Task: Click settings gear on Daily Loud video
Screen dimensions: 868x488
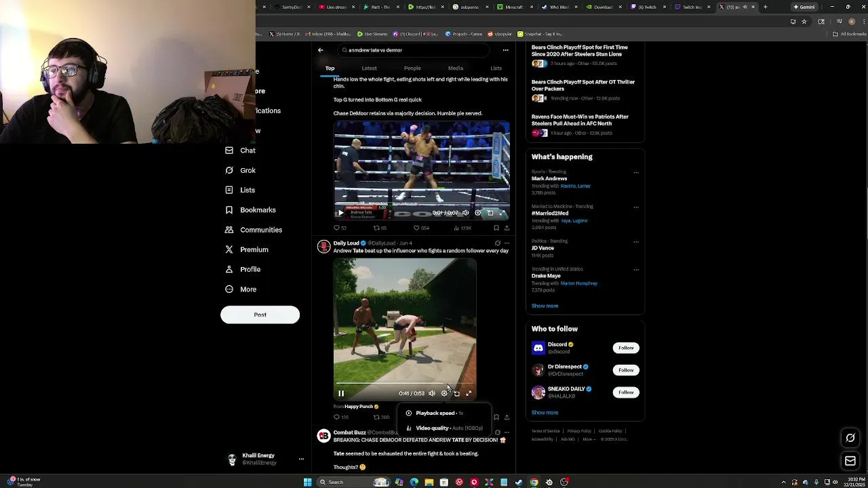Action: [x=444, y=393]
